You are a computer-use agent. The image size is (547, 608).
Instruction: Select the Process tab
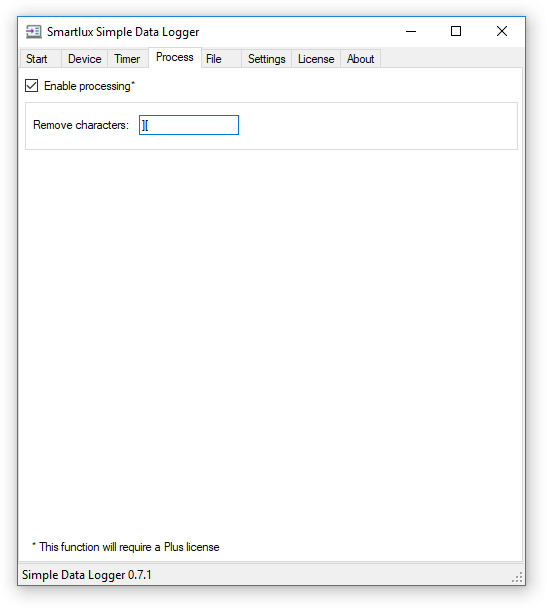click(175, 57)
